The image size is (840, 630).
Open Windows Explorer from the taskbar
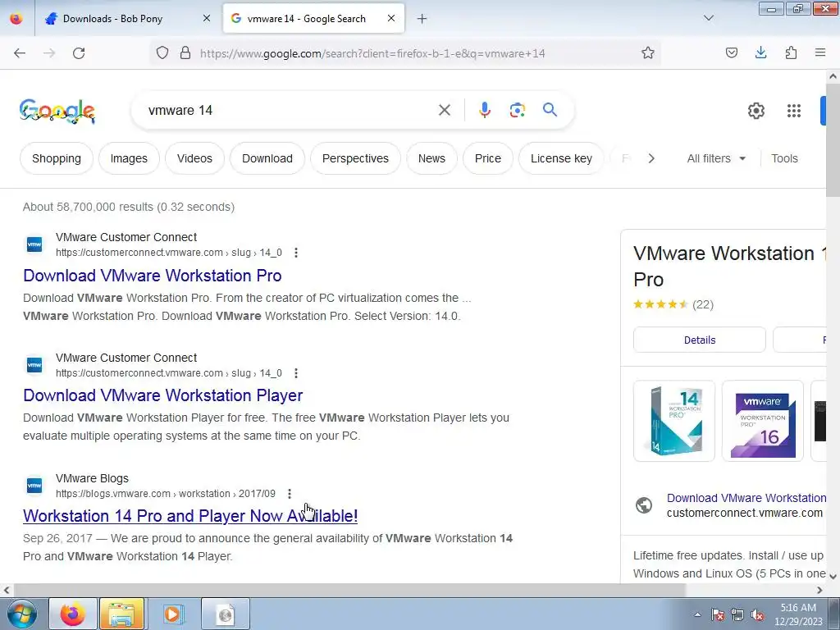(x=122, y=614)
